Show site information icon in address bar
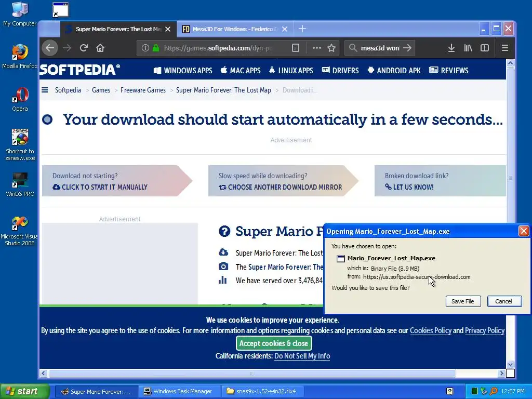 point(145,48)
